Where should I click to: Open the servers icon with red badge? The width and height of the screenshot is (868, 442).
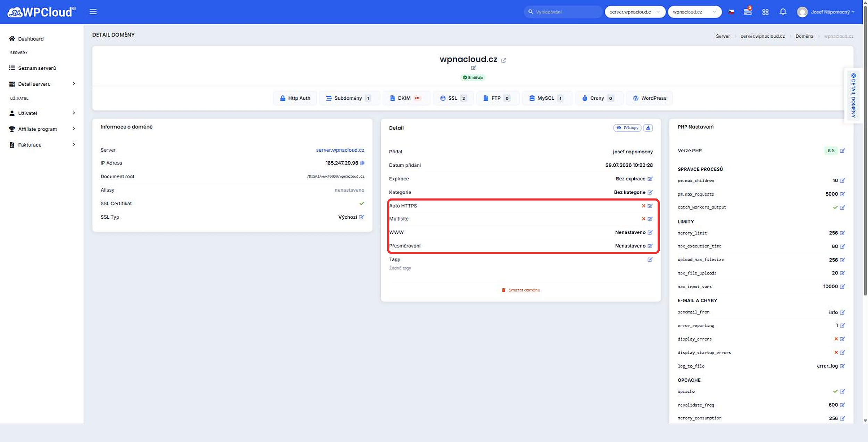[x=748, y=11]
